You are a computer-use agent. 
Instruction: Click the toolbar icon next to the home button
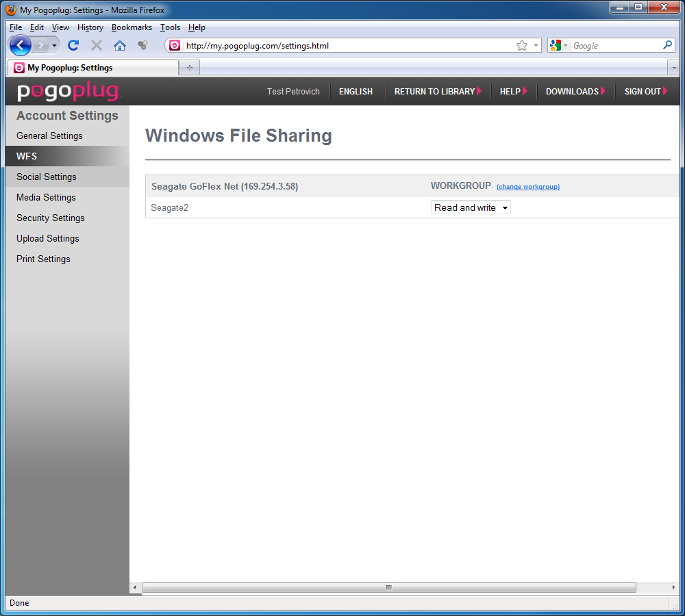coord(143,45)
